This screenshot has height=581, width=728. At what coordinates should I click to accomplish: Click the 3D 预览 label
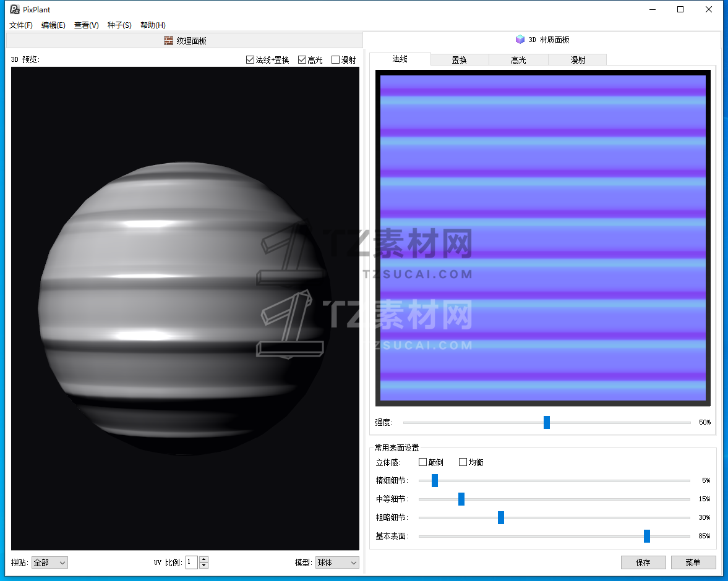pyautogui.click(x=25, y=59)
